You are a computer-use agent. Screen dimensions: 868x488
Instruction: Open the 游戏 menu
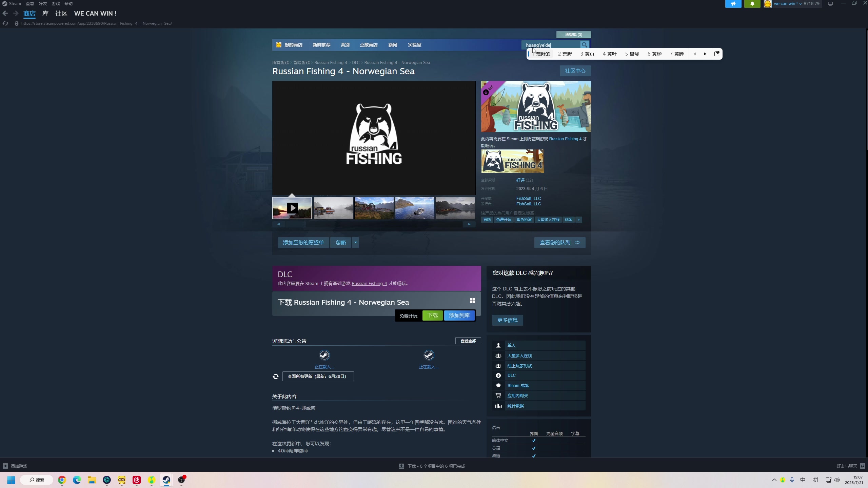pos(56,4)
